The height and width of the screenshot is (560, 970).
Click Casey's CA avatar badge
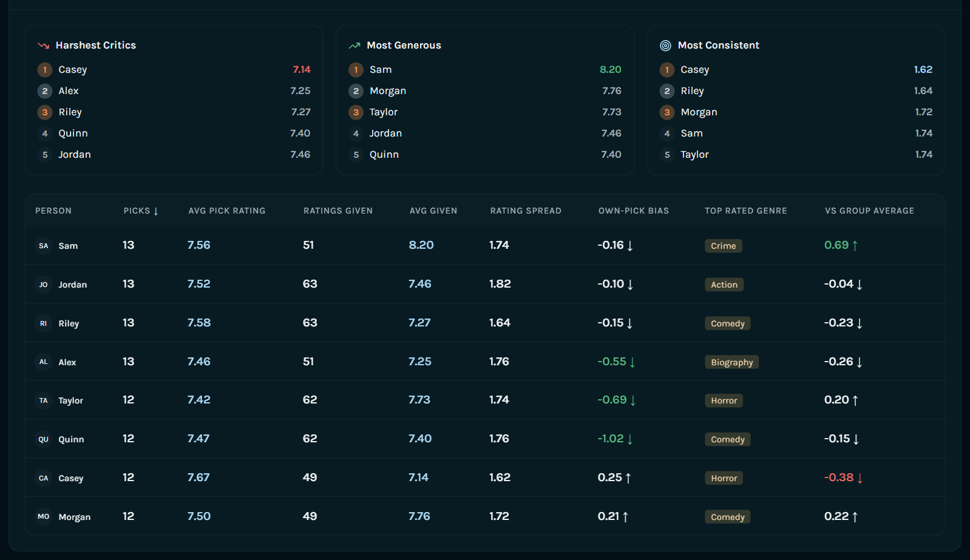point(44,478)
